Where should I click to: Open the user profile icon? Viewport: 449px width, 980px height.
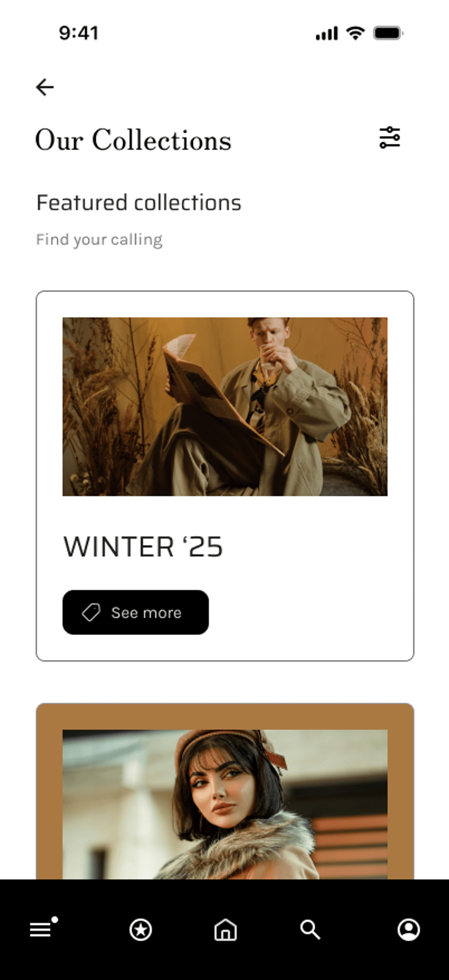409,929
